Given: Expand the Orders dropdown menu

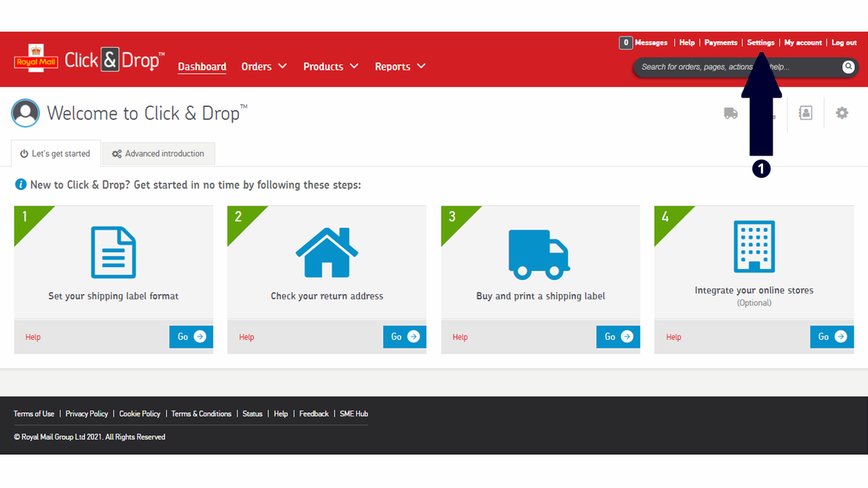Looking at the screenshot, I should point(264,67).
